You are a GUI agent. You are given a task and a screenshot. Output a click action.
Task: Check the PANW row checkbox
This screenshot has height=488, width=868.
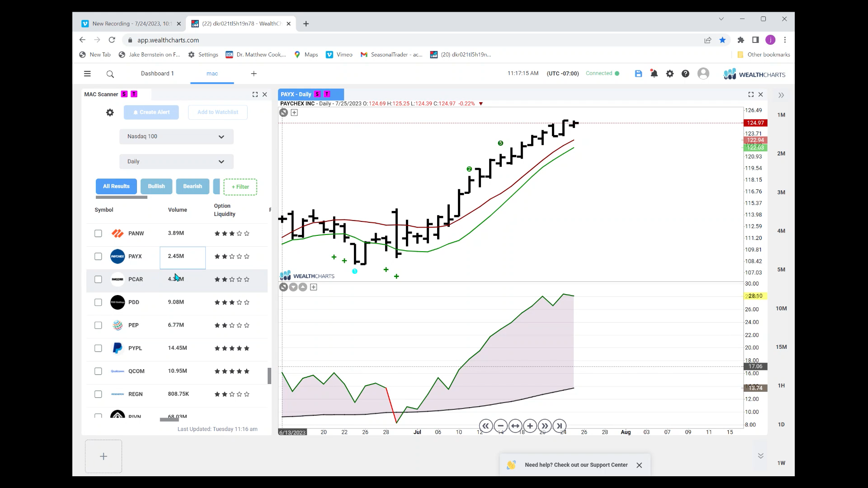point(98,234)
